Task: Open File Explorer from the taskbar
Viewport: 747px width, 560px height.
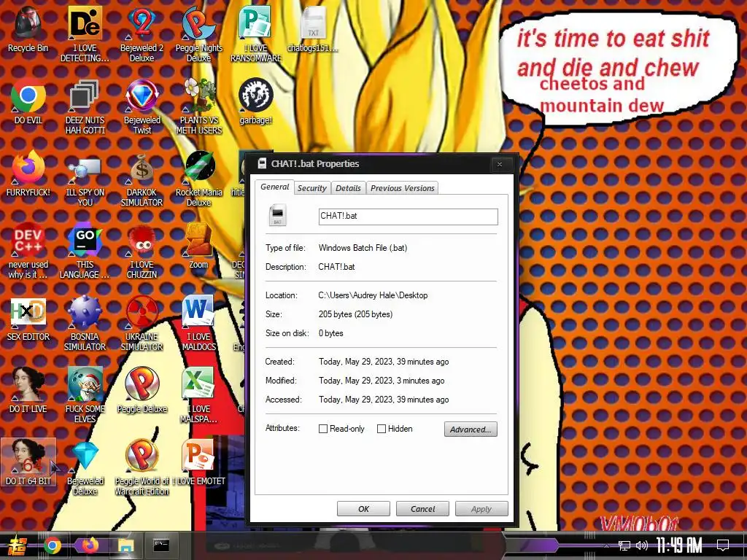Action: (x=125, y=545)
